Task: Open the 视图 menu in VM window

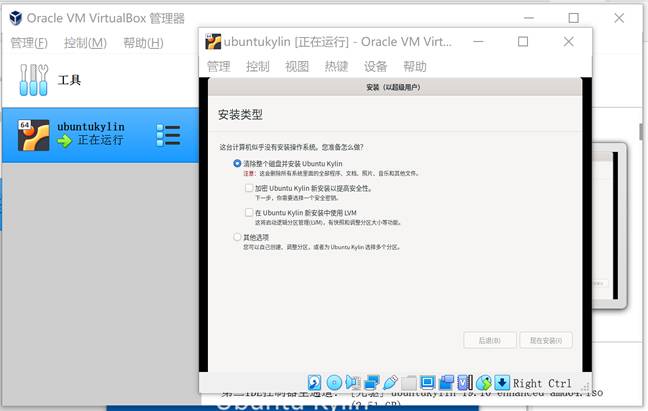Action: click(297, 66)
